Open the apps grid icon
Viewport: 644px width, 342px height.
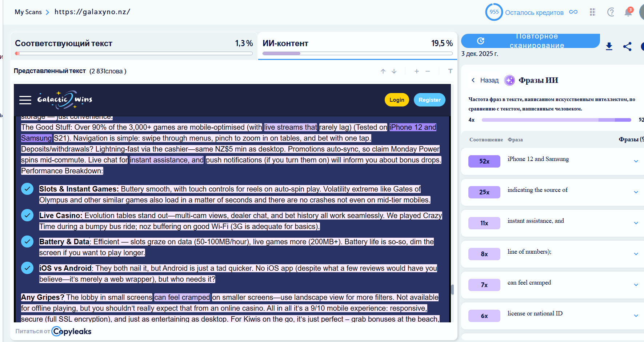pyautogui.click(x=592, y=12)
